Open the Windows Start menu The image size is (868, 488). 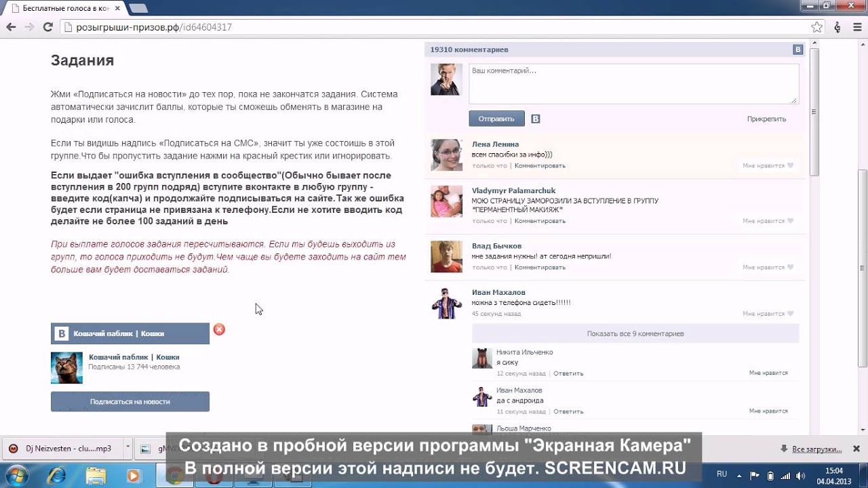16,474
